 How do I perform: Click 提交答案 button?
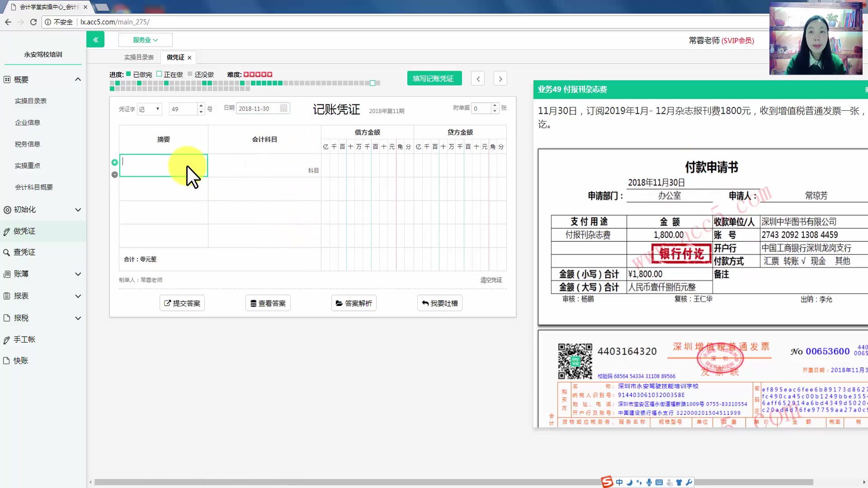pyautogui.click(x=182, y=303)
